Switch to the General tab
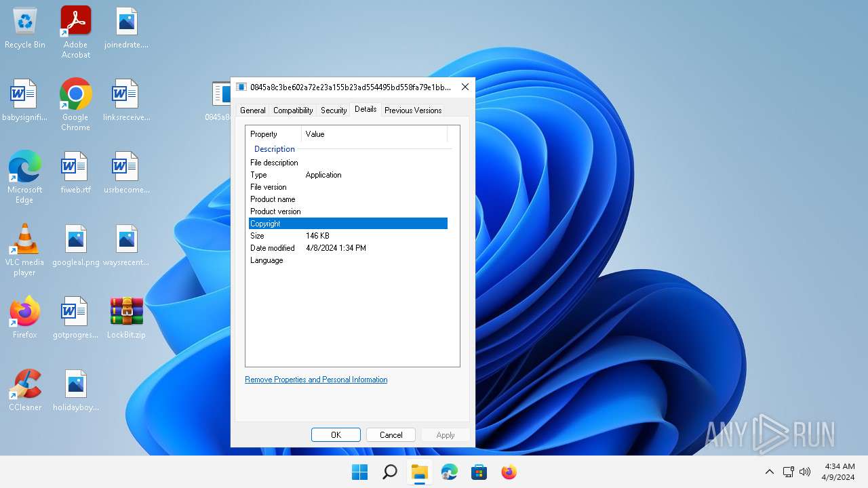This screenshot has height=488, width=868. click(253, 110)
